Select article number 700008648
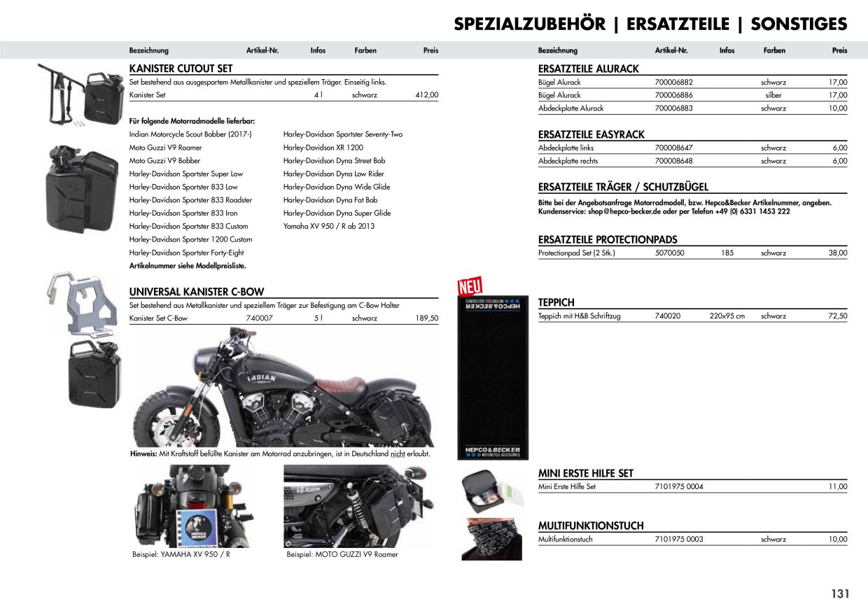The image size is (868, 613). click(674, 161)
